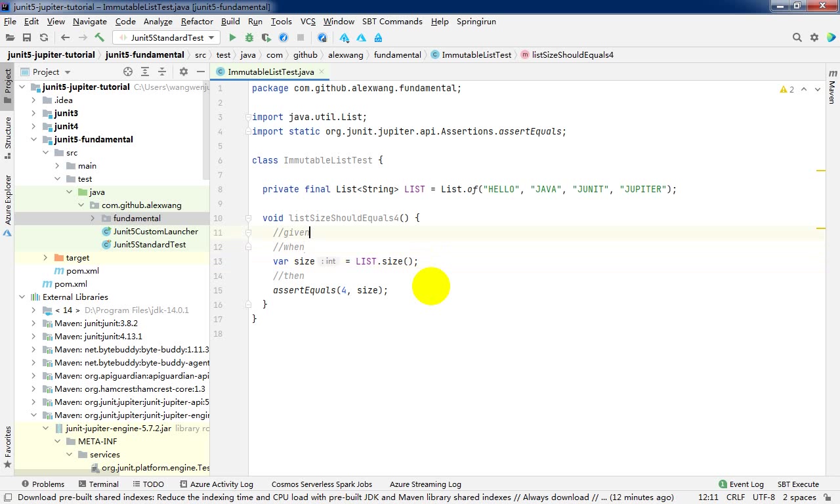Open the Structure side tool window
This screenshot has width=840, height=504.
point(7,138)
